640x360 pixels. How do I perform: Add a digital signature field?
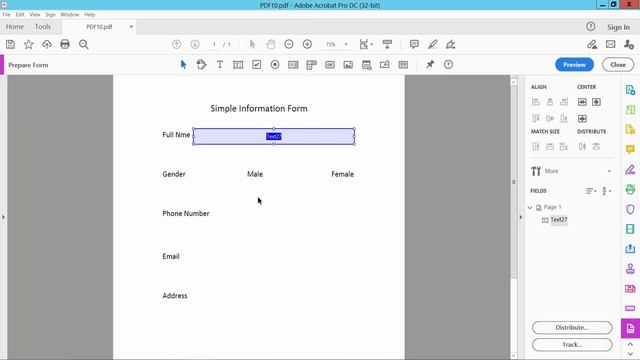click(384, 64)
